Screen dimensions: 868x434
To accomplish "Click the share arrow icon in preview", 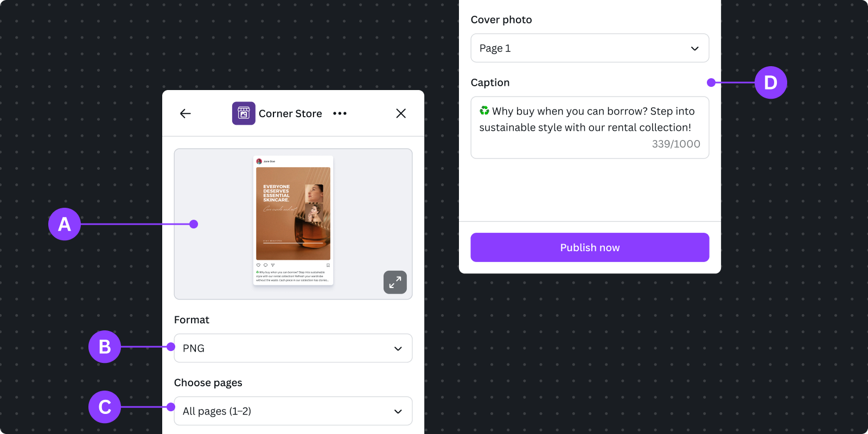I will (272, 265).
